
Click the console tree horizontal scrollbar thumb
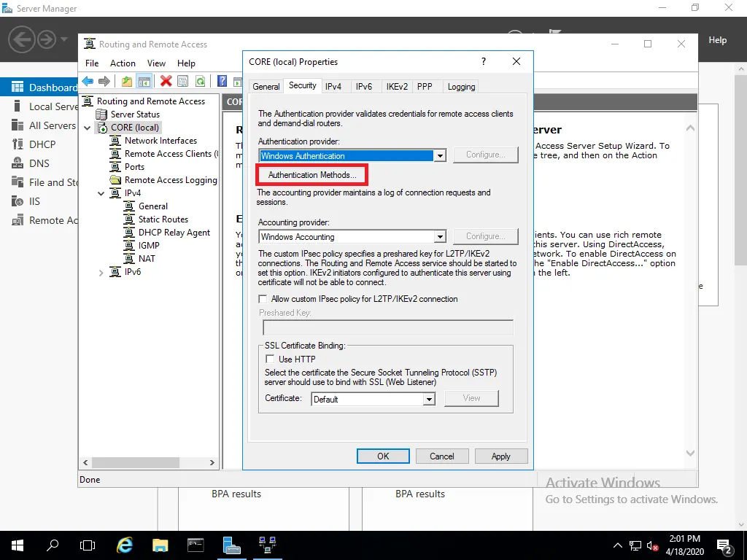pos(136,462)
